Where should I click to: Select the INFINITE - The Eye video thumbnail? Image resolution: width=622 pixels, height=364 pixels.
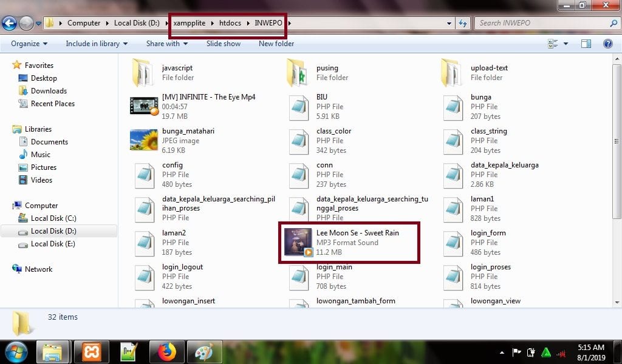(x=144, y=106)
